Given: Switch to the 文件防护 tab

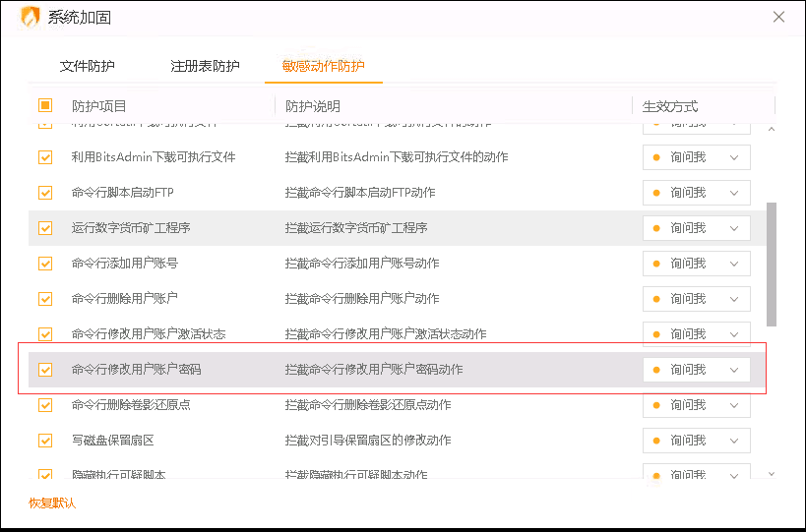Looking at the screenshot, I should pyautogui.click(x=88, y=66).
